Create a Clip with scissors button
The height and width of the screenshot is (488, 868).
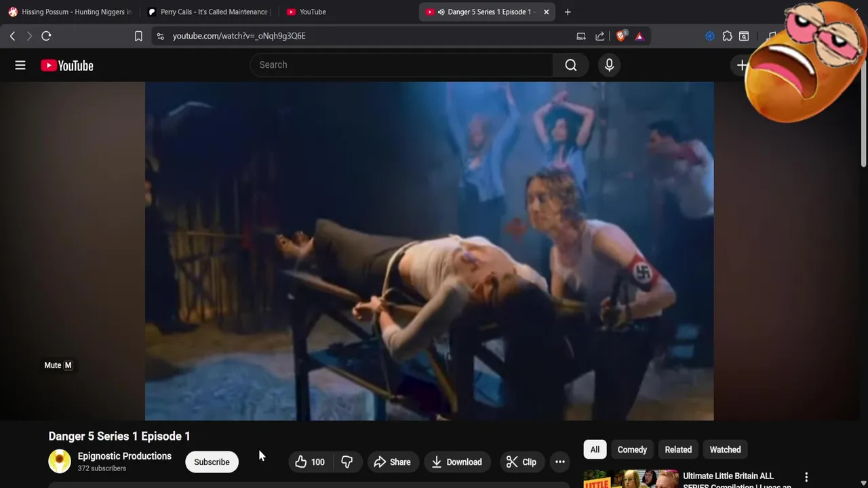coord(521,462)
